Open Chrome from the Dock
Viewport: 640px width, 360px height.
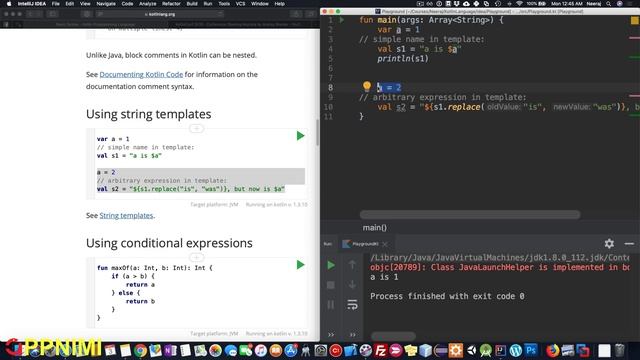pyautogui.click(x=140, y=351)
